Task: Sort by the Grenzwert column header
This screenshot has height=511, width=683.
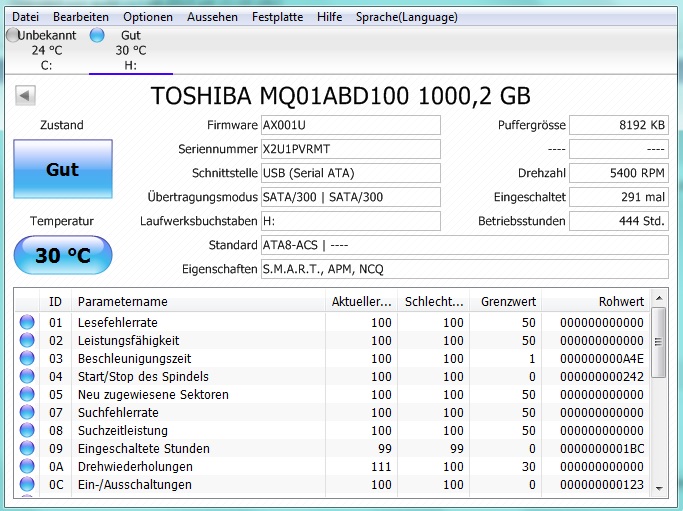Action: (505, 301)
